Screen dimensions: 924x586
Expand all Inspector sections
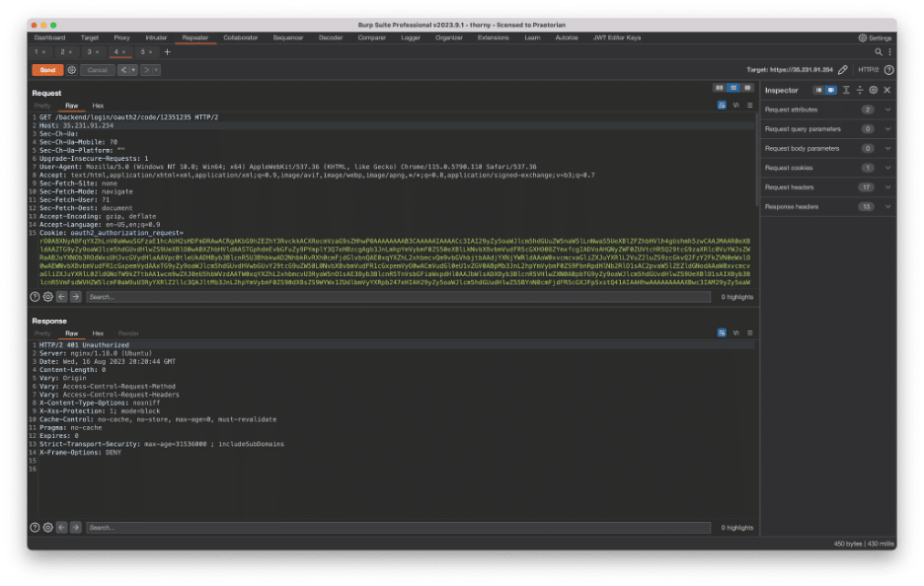click(x=846, y=90)
